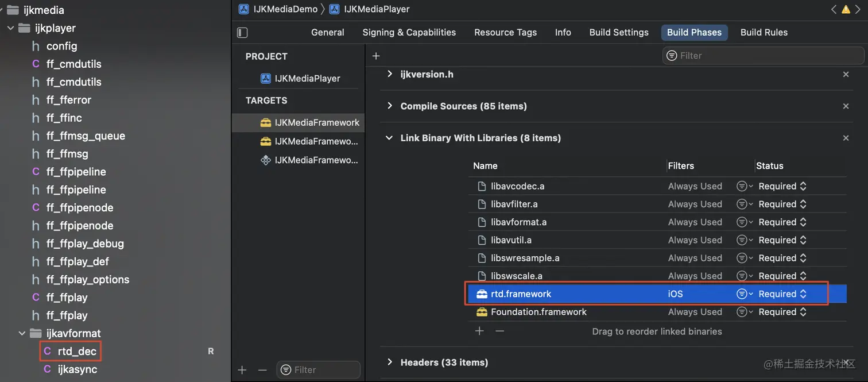Viewport: 868px width, 382px height.
Task: Open the filter options icon for libavutil.a
Action: click(745, 240)
